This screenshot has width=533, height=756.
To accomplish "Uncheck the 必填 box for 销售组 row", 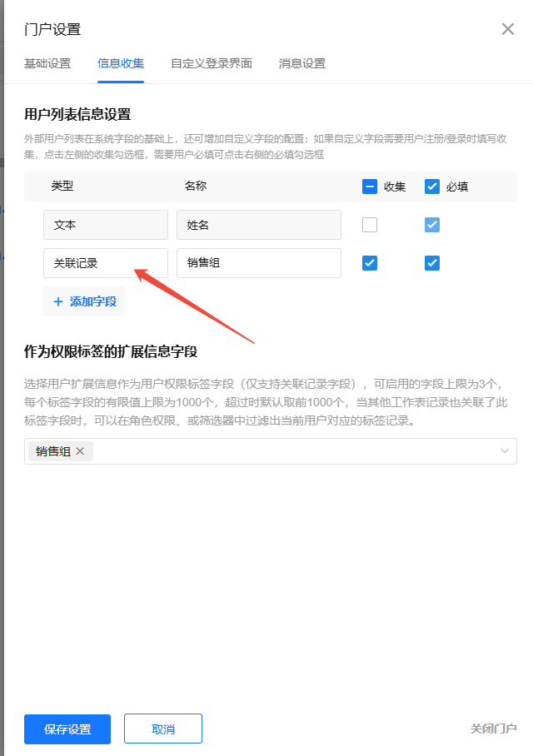I will pos(431,263).
